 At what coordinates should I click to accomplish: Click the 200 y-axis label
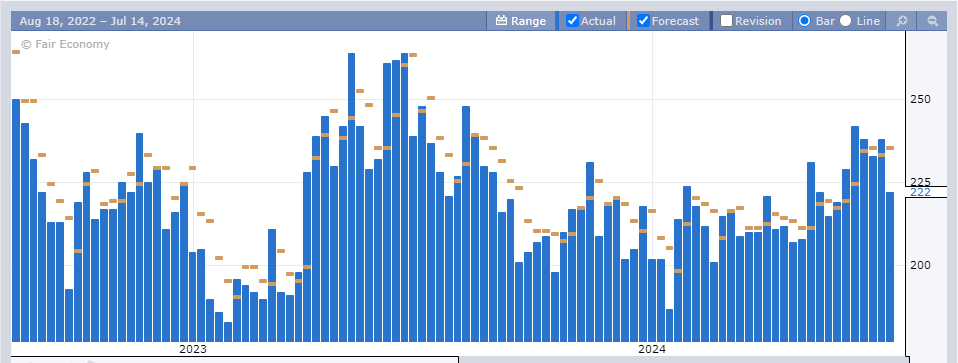click(920, 265)
